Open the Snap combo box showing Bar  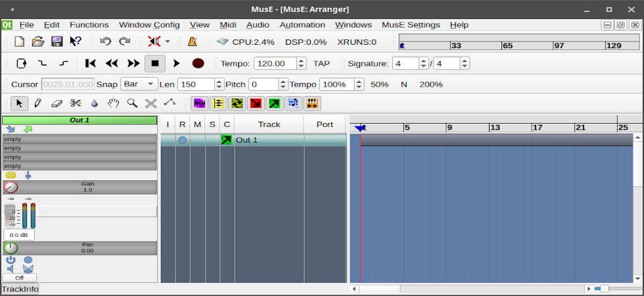(x=139, y=84)
